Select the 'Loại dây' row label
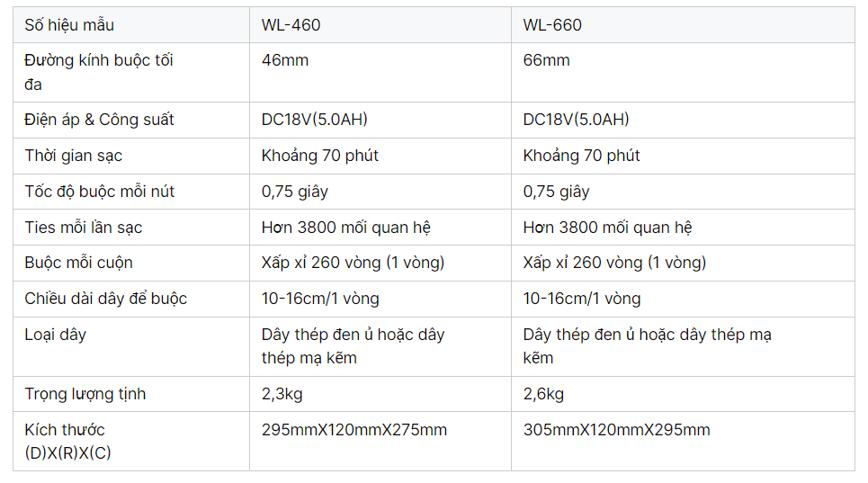This screenshot has width=868, height=483. click(x=55, y=335)
